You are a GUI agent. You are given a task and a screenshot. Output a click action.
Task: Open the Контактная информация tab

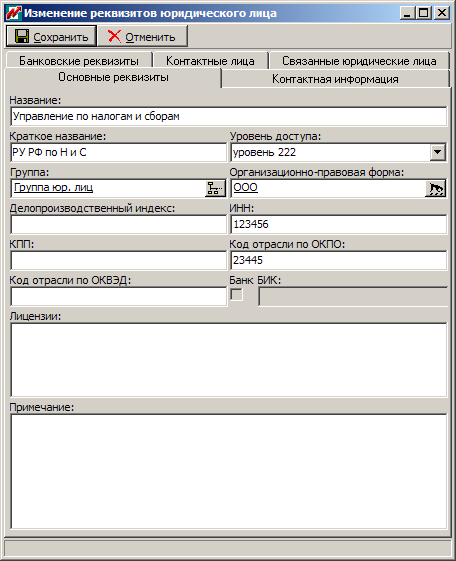pyautogui.click(x=335, y=79)
